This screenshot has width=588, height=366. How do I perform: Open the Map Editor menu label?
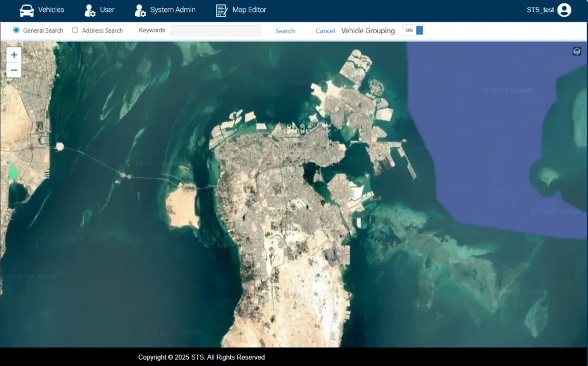(x=249, y=10)
